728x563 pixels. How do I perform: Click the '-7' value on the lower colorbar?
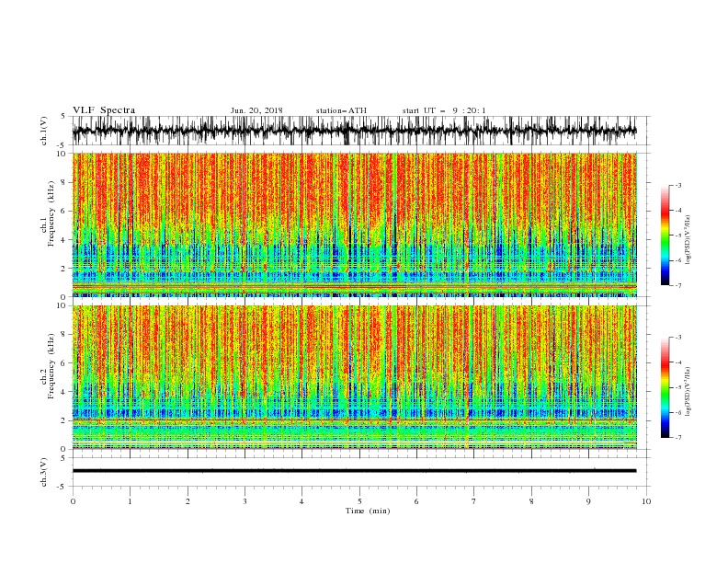[x=677, y=437]
